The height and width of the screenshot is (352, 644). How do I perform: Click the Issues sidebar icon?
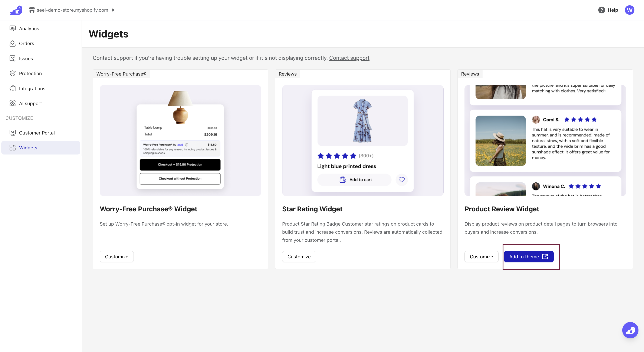13,59
